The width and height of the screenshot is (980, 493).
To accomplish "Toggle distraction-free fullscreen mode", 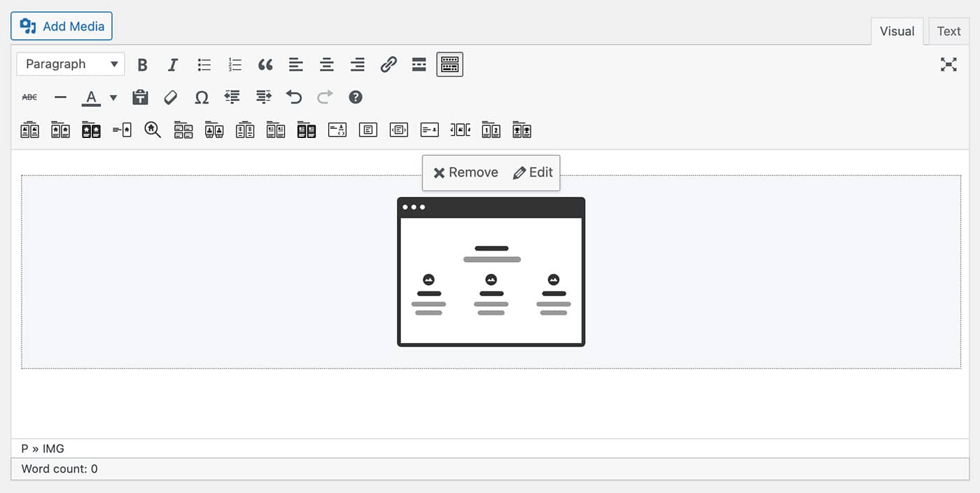I will [x=948, y=65].
